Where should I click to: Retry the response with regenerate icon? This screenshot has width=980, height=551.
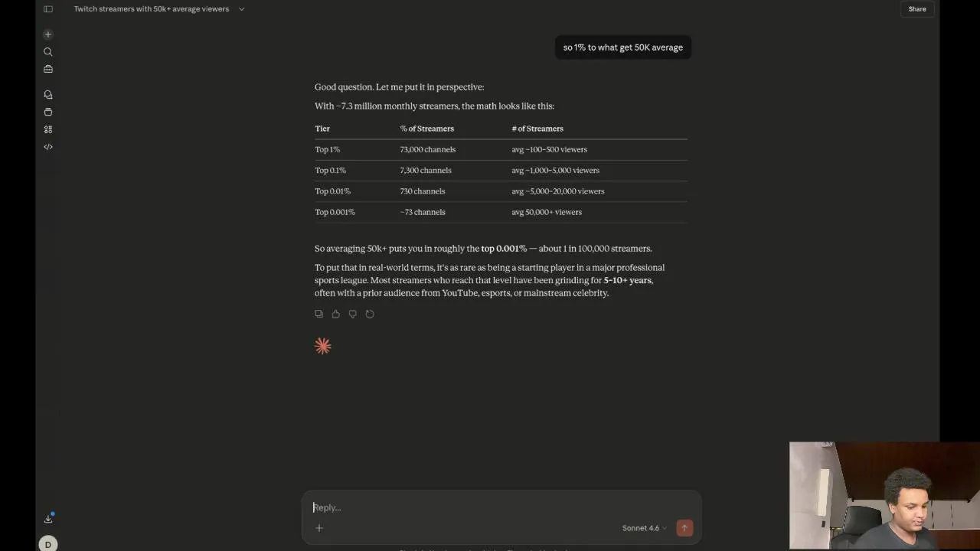pos(370,314)
